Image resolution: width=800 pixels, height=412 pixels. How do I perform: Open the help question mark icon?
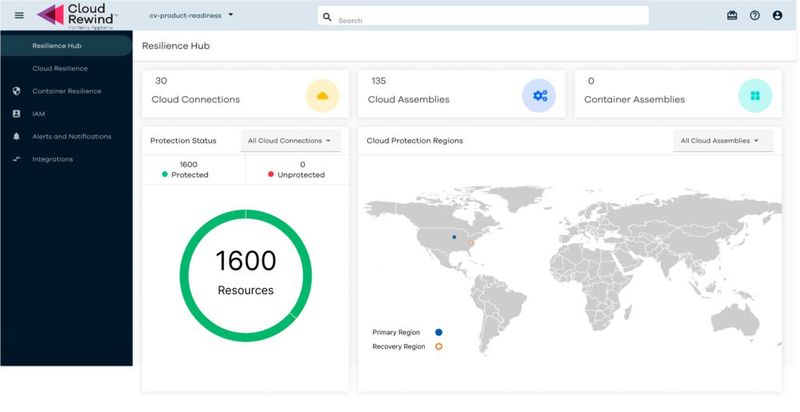pyautogui.click(x=755, y=16)
